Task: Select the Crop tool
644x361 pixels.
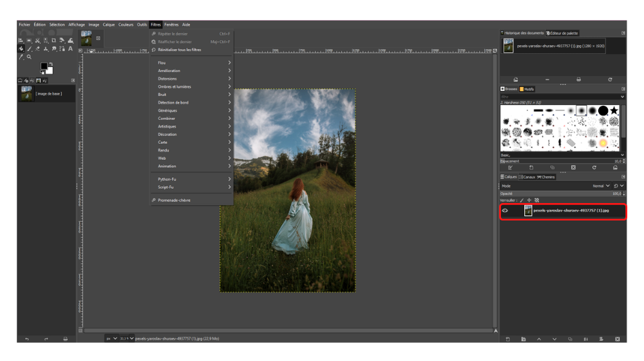Action: coord(54,41)
